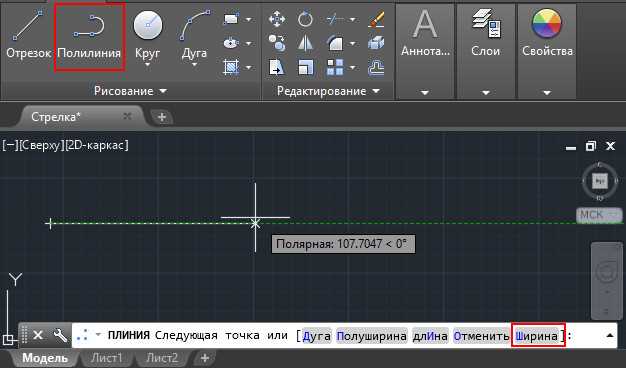Activate the Erase tool
The width and height of the screenshot is (626, 368).
(x=376, y=19)
